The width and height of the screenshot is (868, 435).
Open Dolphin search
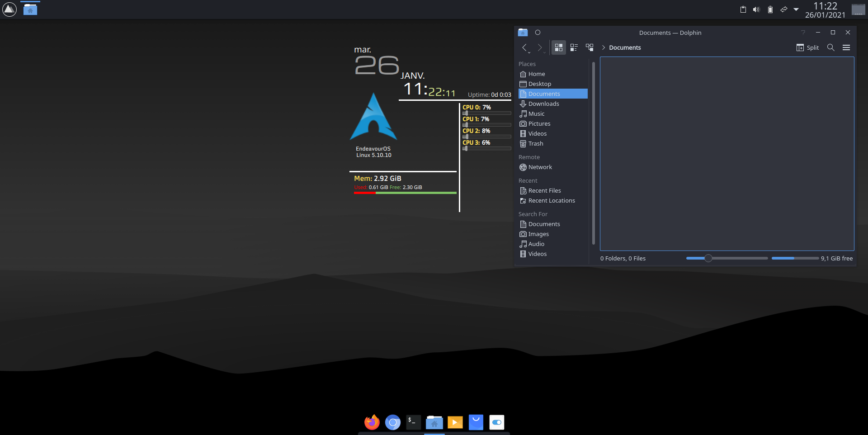(x=831, y=47)
